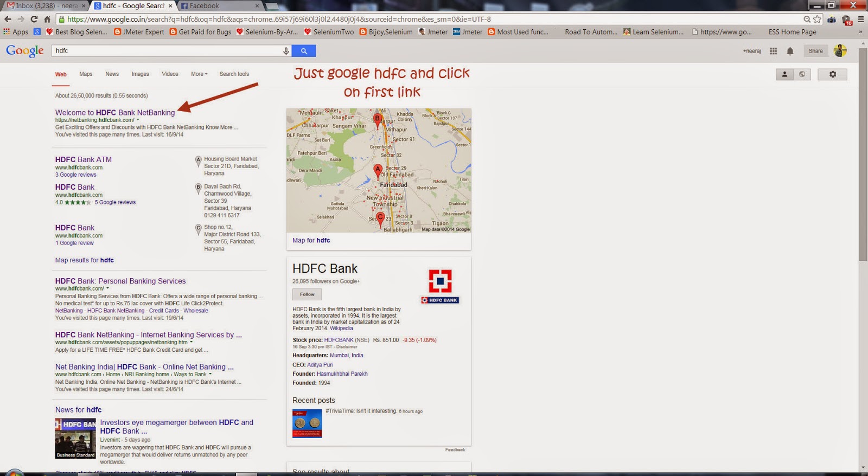Open Investors eye megamerger news headline
Screen dimensions: 868x476
(176, 427)
